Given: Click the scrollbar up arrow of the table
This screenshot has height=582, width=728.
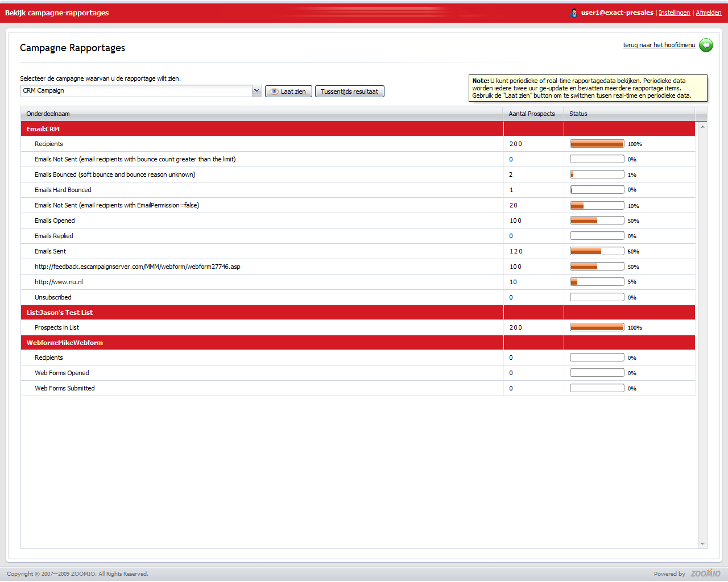Looking at the screenshot, I should pos(702,126).
